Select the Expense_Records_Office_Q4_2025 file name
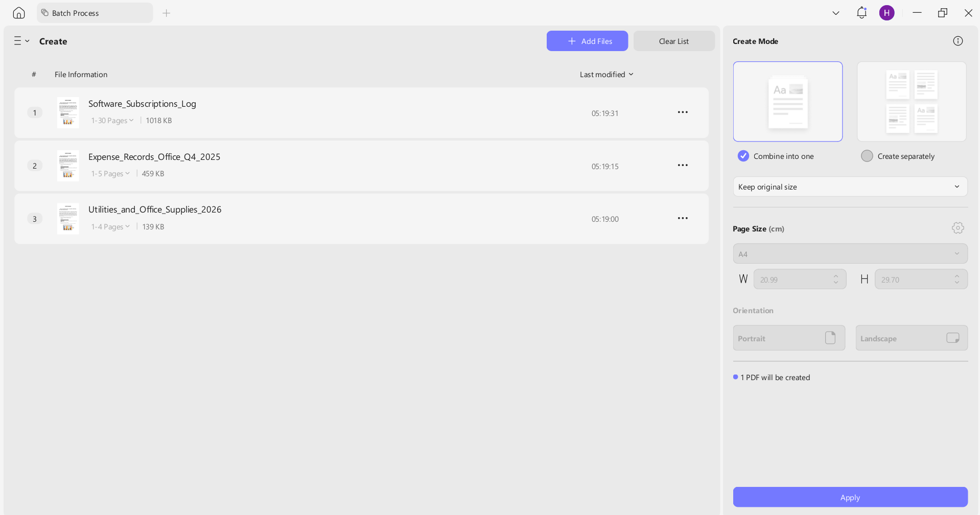This screenshot has height=515, width=980. pos(154,157)
